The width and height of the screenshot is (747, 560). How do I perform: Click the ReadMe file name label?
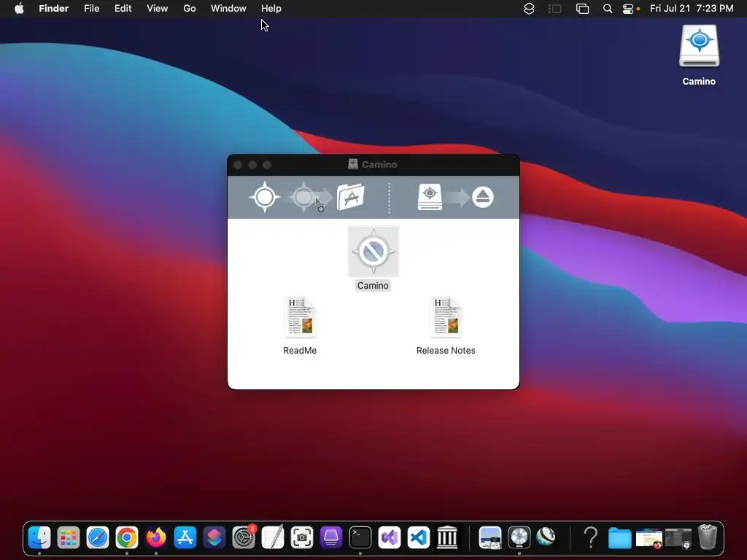pyautogui.click(x=300, y=351)
